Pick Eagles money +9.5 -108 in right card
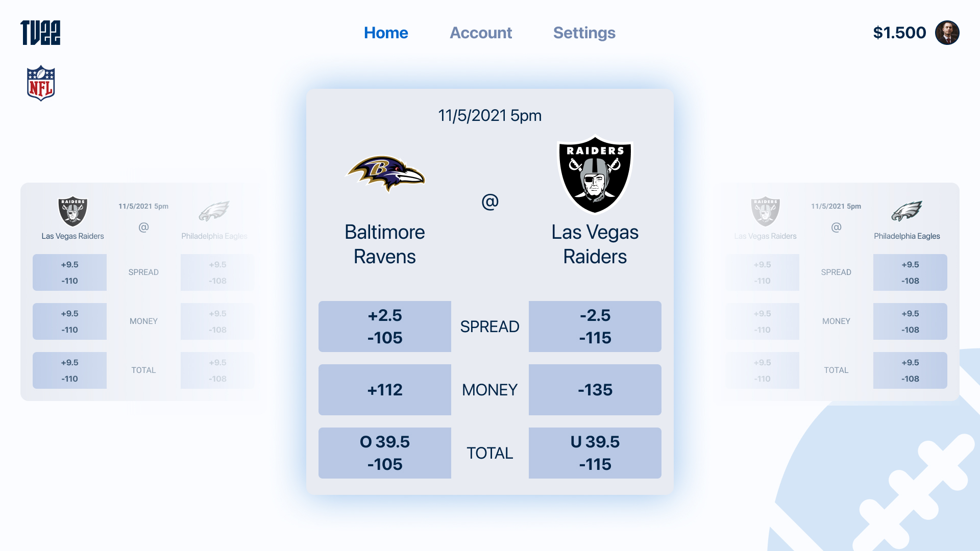 click(x=910, y=321)
